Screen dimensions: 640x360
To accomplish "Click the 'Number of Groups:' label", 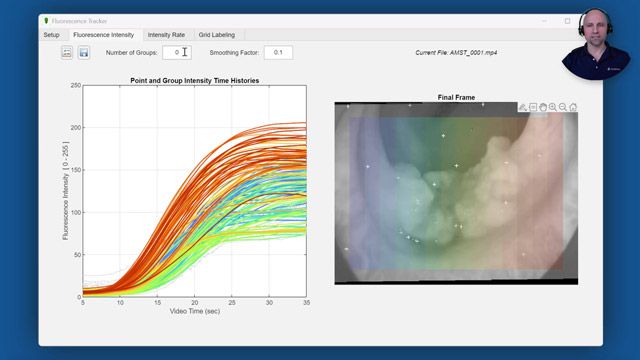I will (x=131, y=53).
